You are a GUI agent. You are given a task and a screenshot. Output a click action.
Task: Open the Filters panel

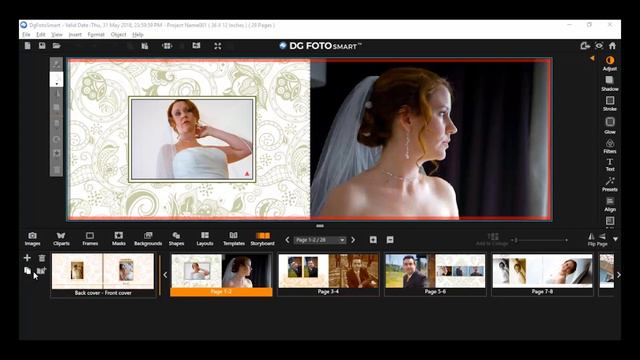pos(610,146)
